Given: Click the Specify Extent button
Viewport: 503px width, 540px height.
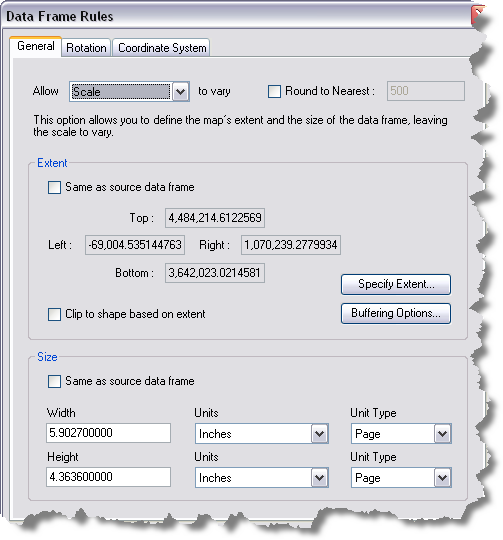Looking at the screenshot, I should (396, 284).
